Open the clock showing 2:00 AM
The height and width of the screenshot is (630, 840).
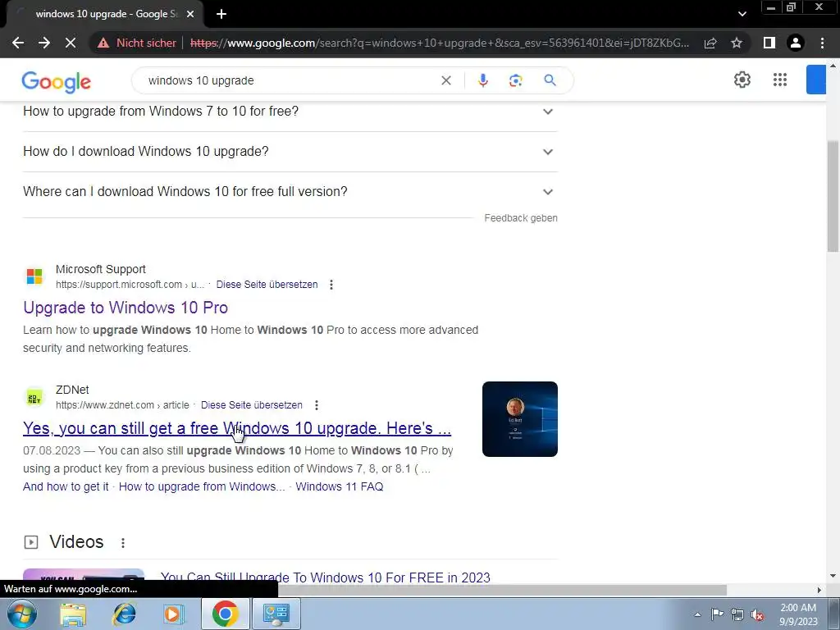[798, 614]
